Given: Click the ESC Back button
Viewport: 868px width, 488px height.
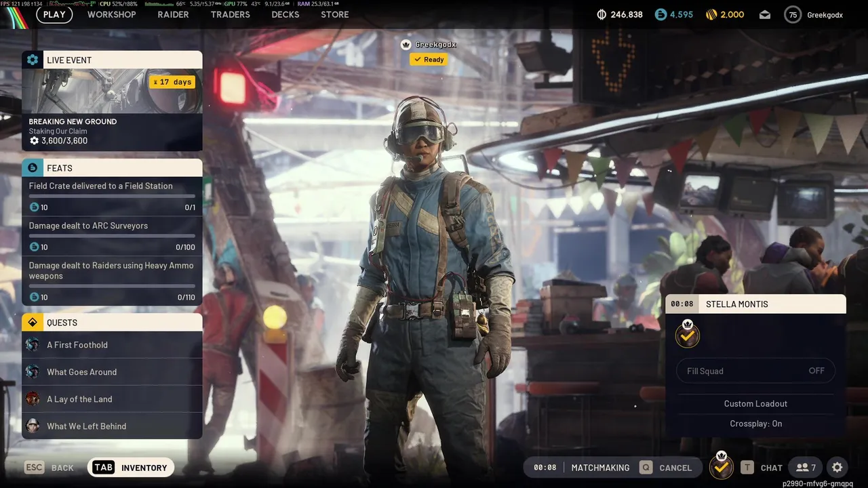Looking at the screenshot, I should coord(50,468).
